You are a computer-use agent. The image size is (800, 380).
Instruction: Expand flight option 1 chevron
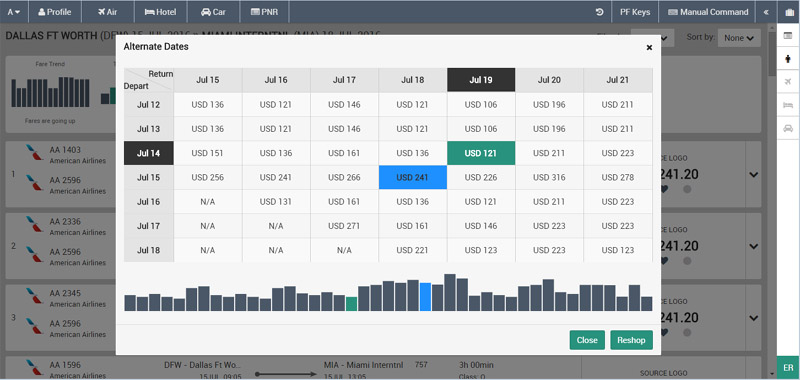(x=754, y=174)
